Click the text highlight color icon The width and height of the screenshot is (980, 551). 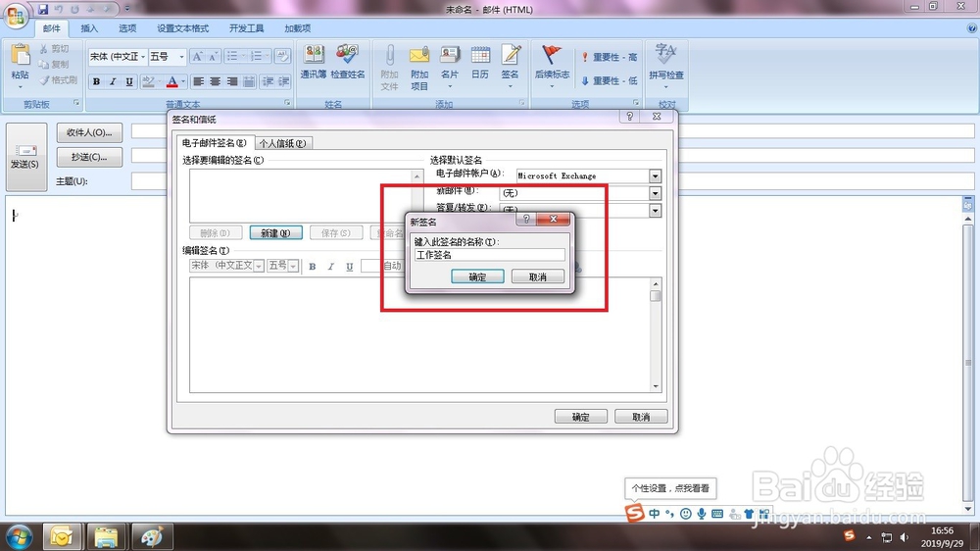pyautogui.click(x=148, y=82)
